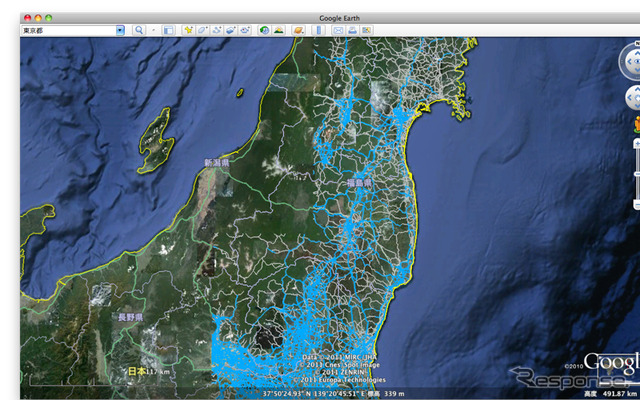Click the 新潟県 map label

coord(216,163)
